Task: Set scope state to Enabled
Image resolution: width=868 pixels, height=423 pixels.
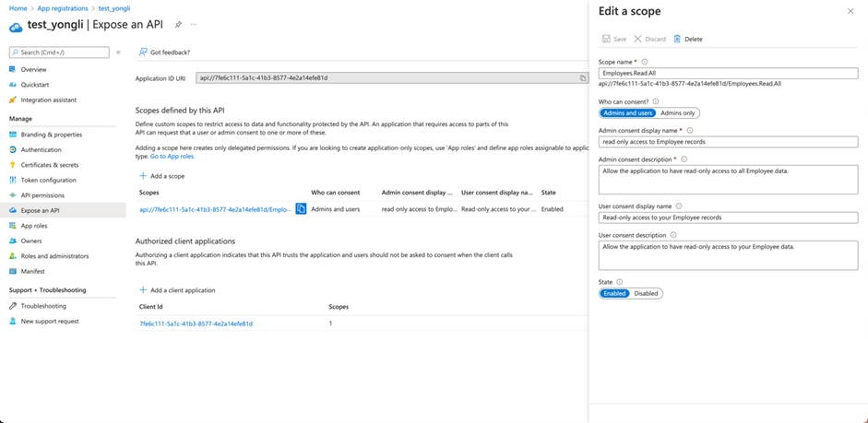Action: click(614, 293)
